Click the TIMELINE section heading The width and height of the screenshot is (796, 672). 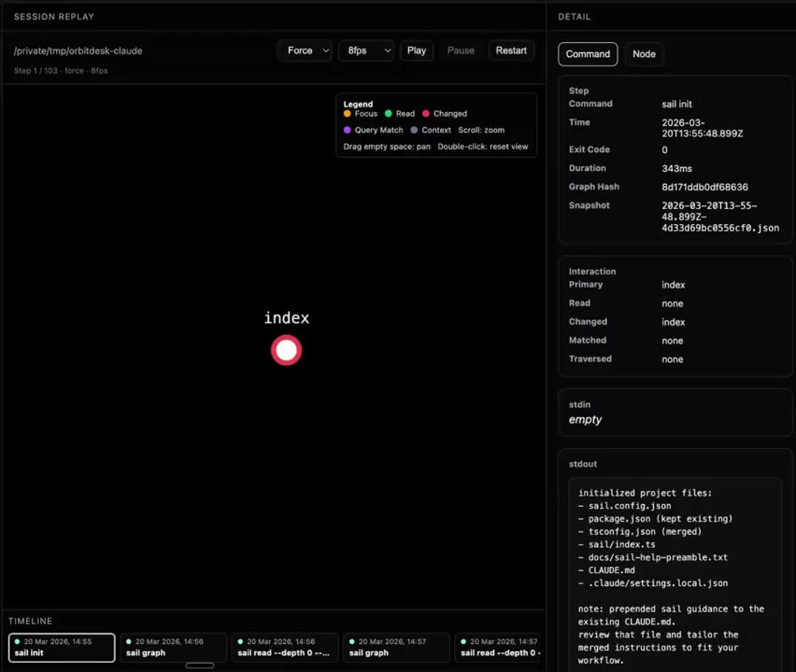30,621
